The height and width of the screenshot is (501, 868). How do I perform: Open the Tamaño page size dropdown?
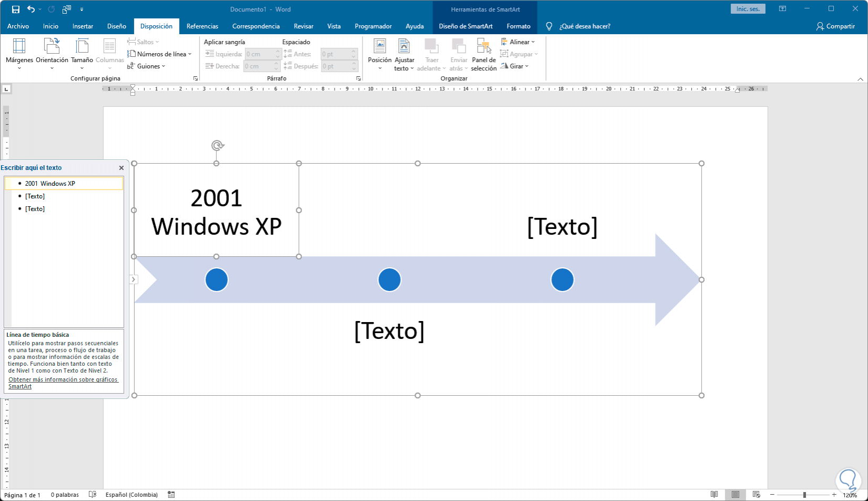[82, 55]
